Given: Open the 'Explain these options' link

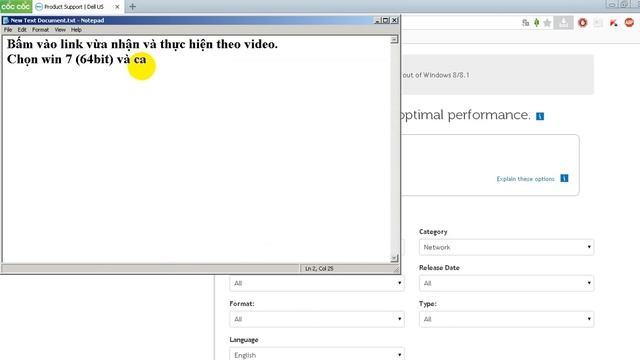Looking at the screenshot, I should click(525, 179).
